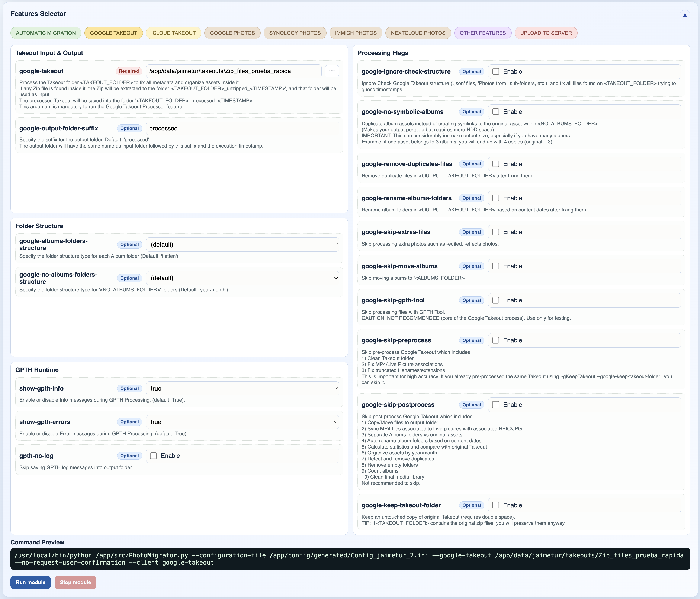Click Run module button
The image size is (700, 599).
pos(30,582)
